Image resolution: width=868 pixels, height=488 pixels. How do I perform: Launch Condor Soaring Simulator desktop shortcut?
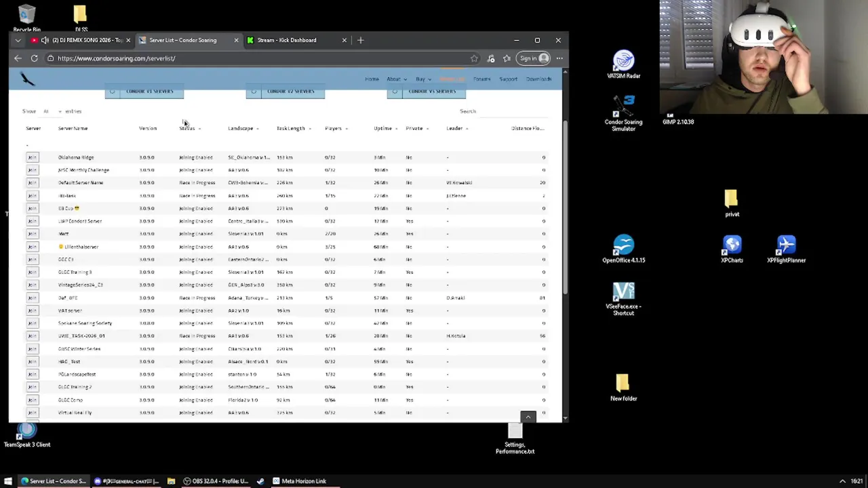pos(623,114)
